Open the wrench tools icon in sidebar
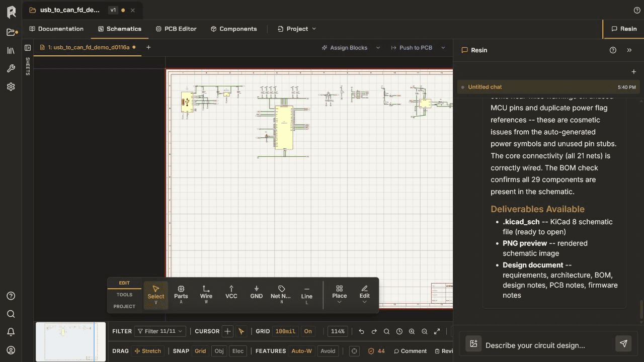Viewport: 644px width, 362px height. 11,68
